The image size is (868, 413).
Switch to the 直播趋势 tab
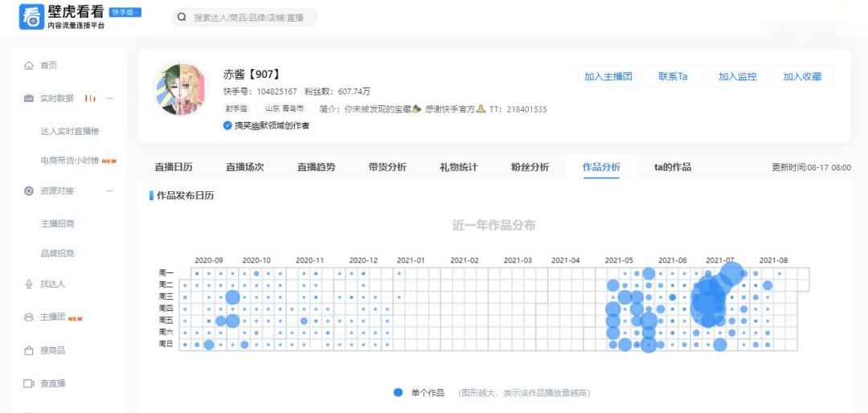(x=316, y=167)
